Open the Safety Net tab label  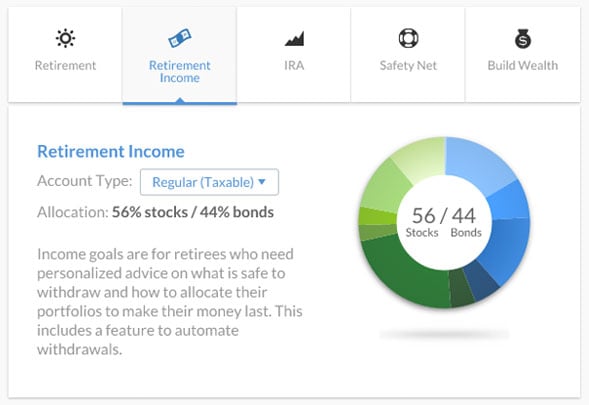408,65
